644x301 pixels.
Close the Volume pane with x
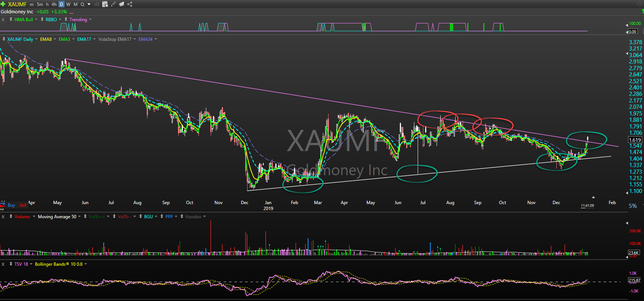pyautogui.click(x=3, y=217)
